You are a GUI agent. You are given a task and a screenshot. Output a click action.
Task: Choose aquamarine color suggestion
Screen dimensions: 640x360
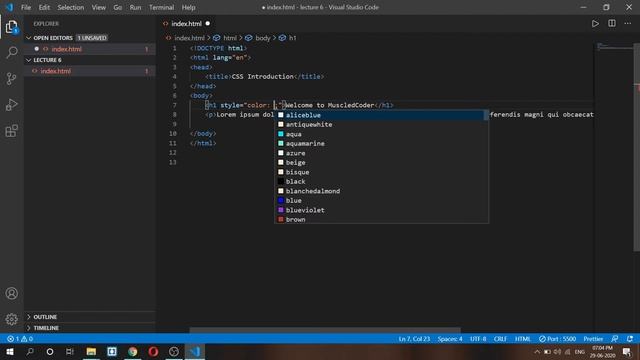pos(381,143)
